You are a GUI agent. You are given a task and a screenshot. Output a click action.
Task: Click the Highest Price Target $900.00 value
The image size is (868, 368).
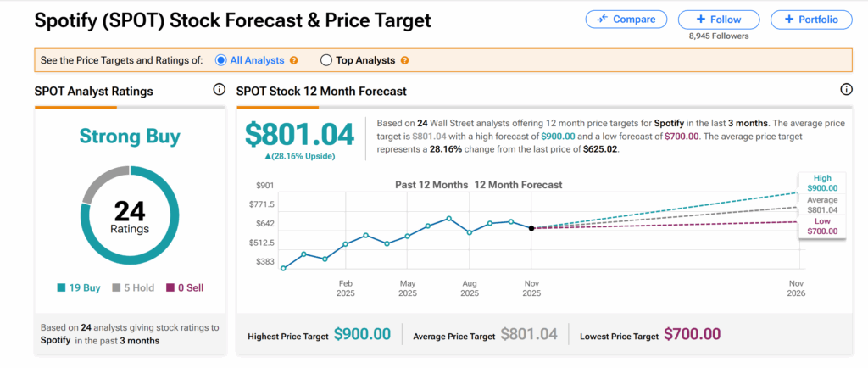pos(363,335)
